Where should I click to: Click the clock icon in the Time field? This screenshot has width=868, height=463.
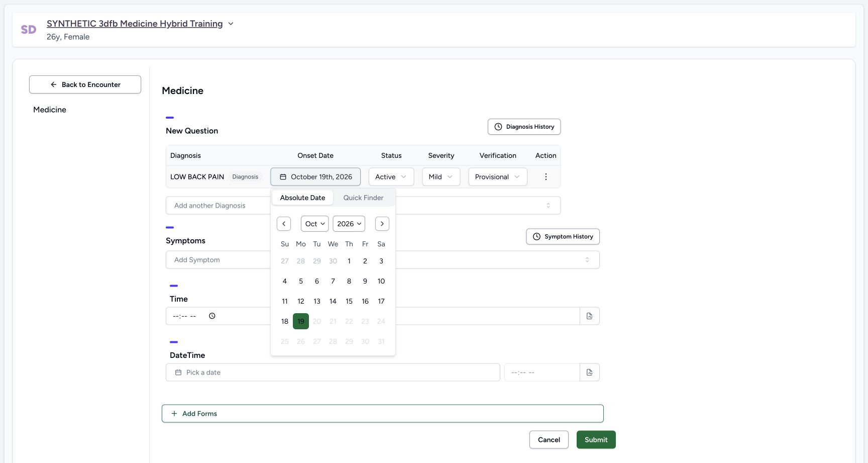tap(212, 316)
